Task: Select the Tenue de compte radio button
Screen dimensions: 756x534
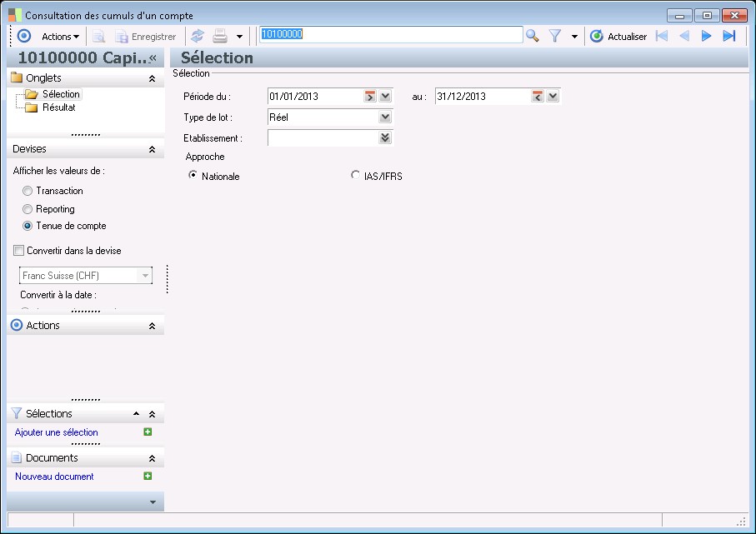Action: click(x=28, y=226)
